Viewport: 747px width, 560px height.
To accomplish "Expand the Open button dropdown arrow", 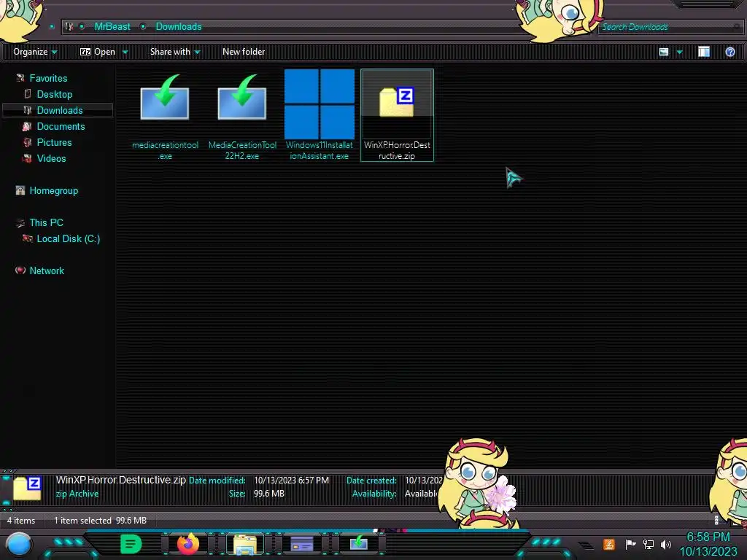I will pyautogui.click(x=125, y=52).
